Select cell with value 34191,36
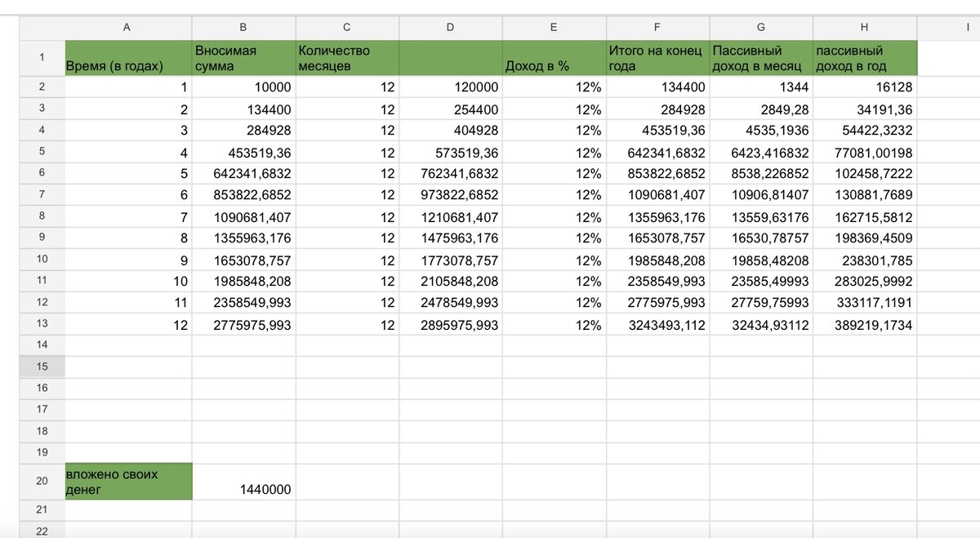The height and width of the screenshot is (538, 980). coord(865,109)
